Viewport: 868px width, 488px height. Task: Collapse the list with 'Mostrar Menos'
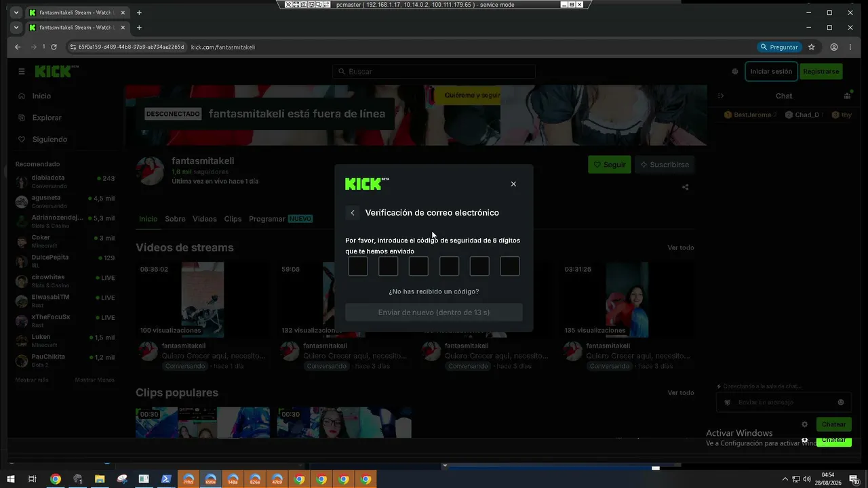pos(95,380)
